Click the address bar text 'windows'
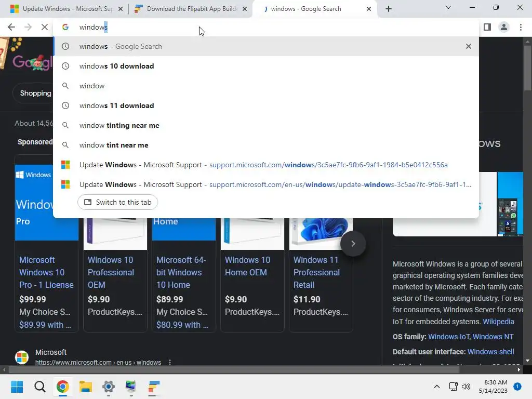The width and height of the screenshot is (532, 399). click(94, 27)
